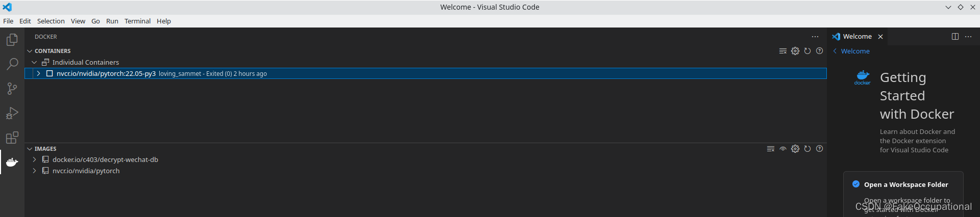Expand the nvcr.io/nvidia/pytorch:22.05-py3 container
Screen dimensions: 980x217
pyautogui.click(x=38, y=74)
